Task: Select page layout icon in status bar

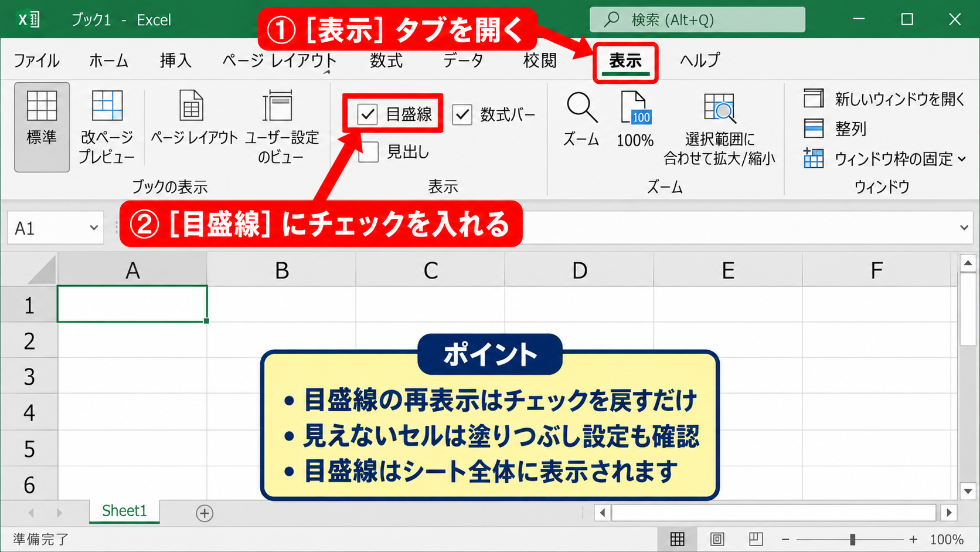Action: tap(717, 539)
